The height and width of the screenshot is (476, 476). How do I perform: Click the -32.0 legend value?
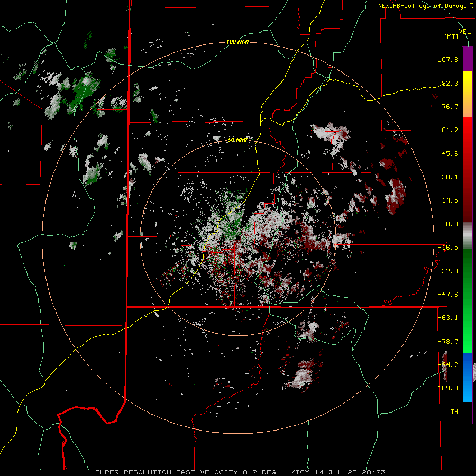448,271
